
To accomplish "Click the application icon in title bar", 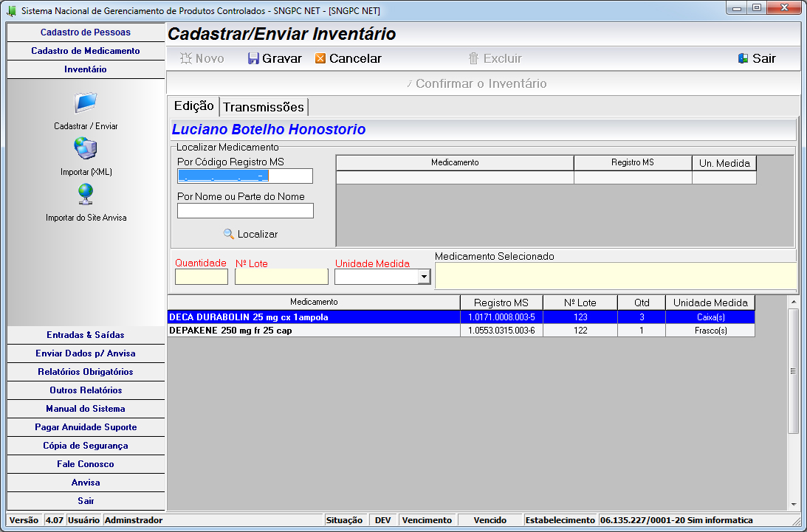I will point(11,11).
